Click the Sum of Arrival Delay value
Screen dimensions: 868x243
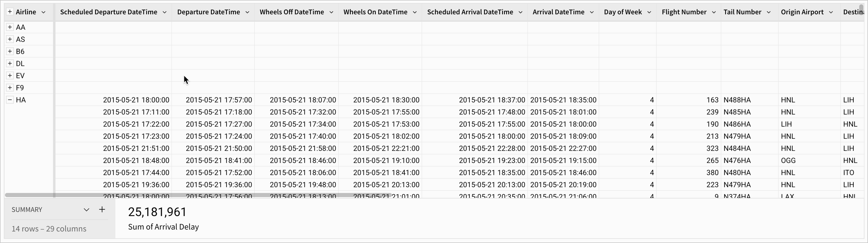157,212
